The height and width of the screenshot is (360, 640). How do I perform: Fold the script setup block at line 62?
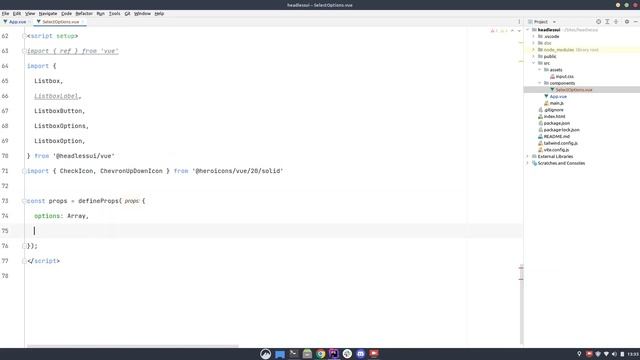[24, 36]
